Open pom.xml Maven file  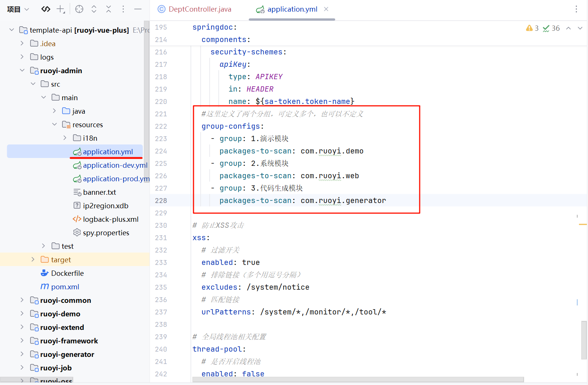[65, 287]
